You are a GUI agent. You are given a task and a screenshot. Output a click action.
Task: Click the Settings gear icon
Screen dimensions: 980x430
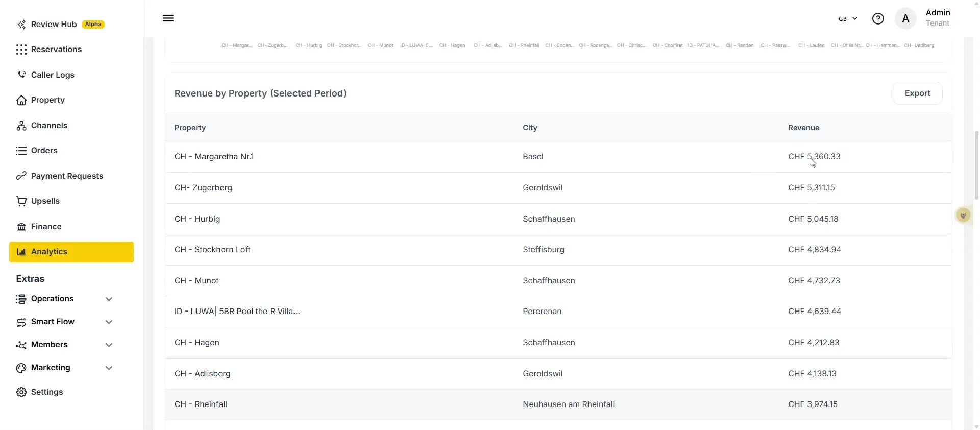pos(21,392)
